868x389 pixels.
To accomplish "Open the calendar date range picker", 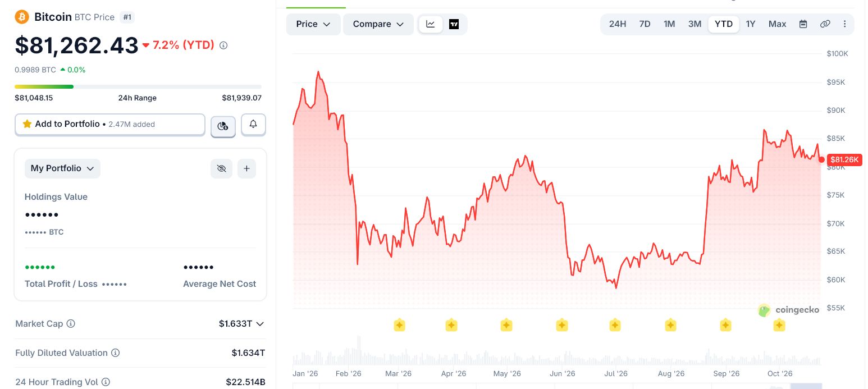I will click(803, 24).
